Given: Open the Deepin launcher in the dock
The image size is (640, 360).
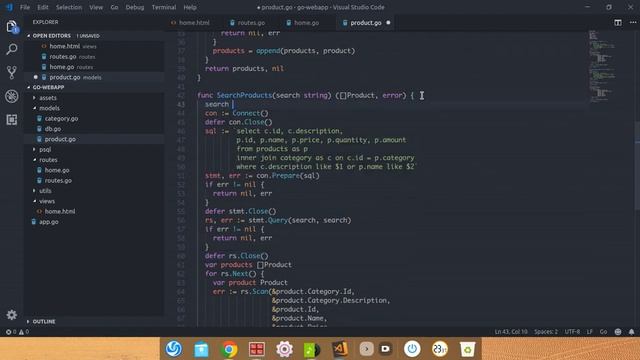Looking at the screenshot, I should [174, 349].
